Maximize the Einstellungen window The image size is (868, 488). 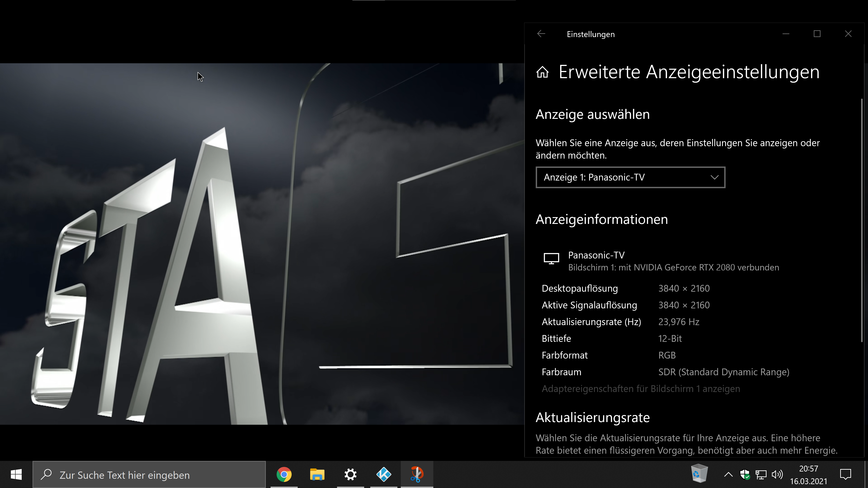[x=817, y=34]
